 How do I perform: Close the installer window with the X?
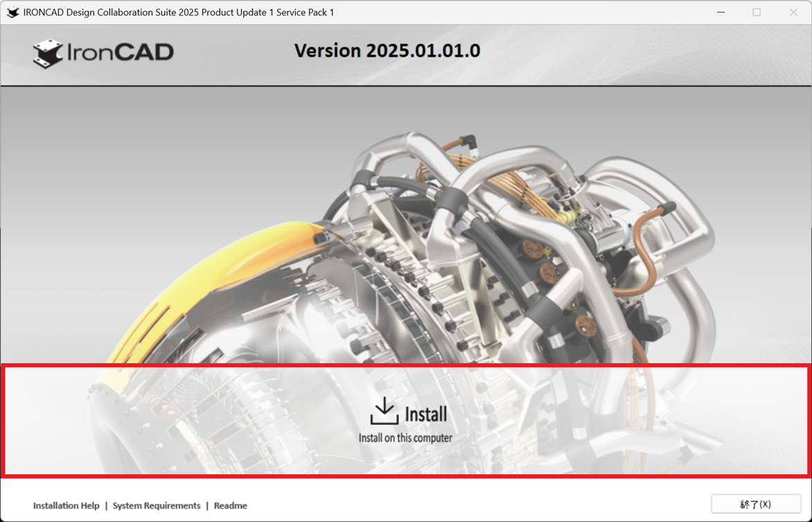793,12
